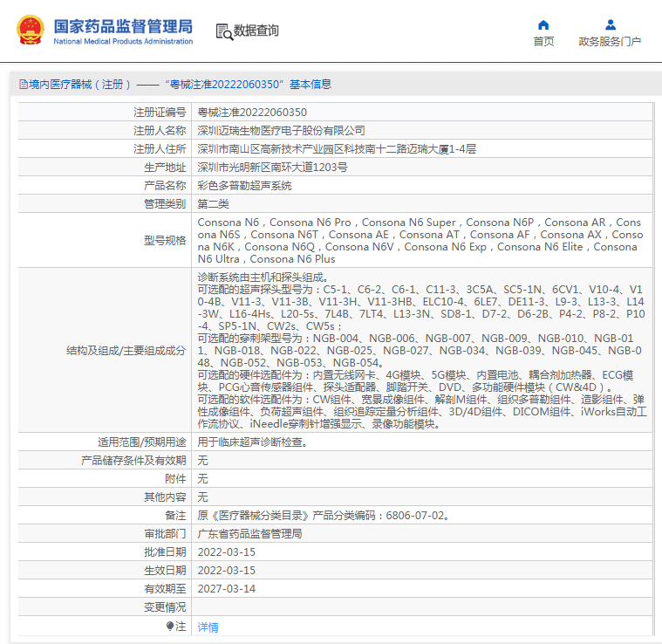Viewport: 662px width, 644px height.
Task: Select the 注册人住所 address value
Action: 337,148
